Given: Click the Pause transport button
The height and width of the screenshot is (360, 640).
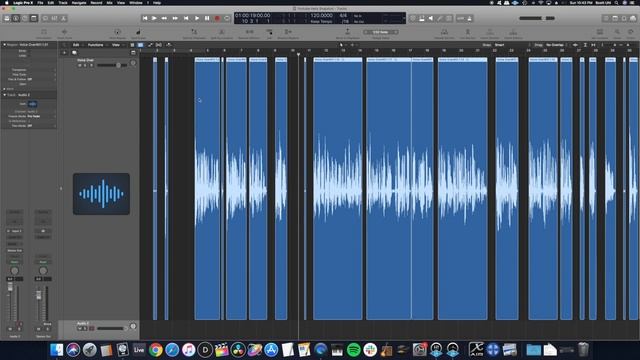Looking at the screenshot, I should tap(207, 18).
